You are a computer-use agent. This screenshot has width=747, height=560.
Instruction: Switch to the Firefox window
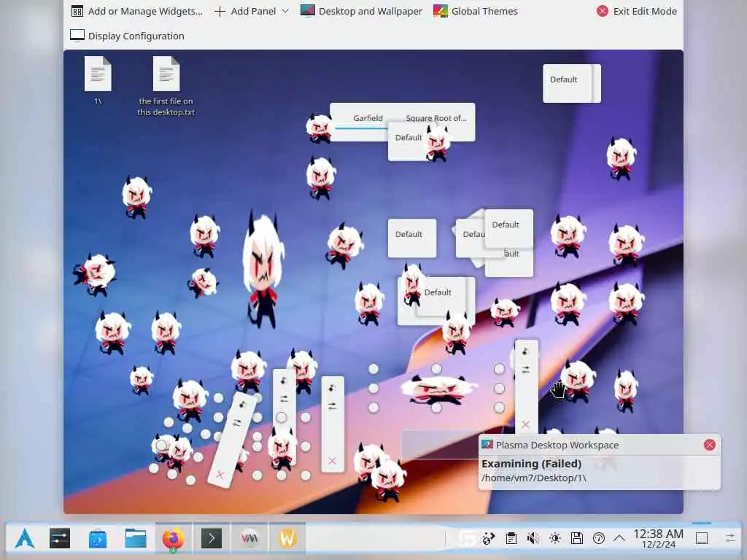coord(174,539)
